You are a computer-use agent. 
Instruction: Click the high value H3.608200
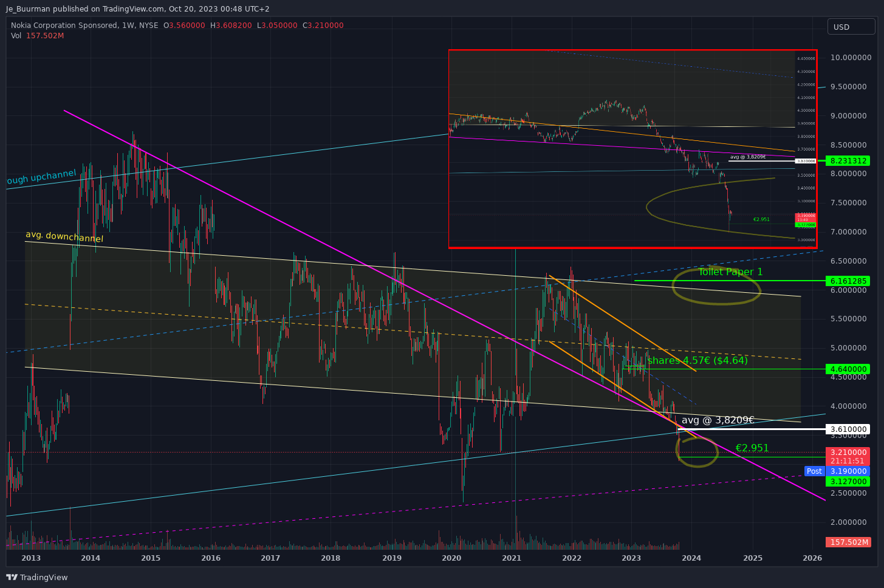(231, 26)
